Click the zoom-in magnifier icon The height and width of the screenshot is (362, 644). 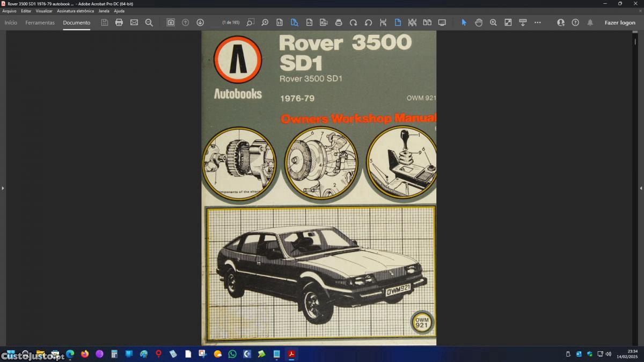click(x=493, y=23)
